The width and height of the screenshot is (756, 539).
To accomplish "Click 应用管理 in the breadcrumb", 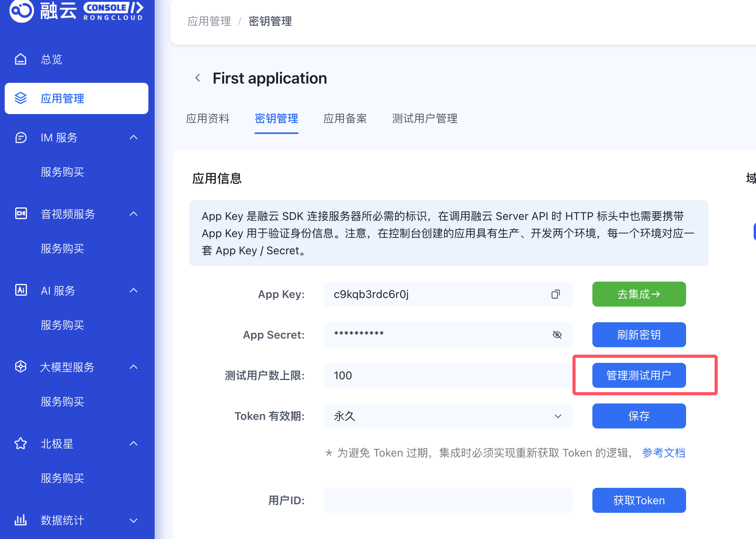I will pyautogui.click(x=209, y=21).
